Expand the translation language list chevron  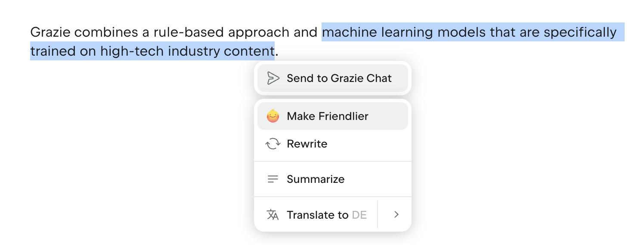tap(396, 214)
